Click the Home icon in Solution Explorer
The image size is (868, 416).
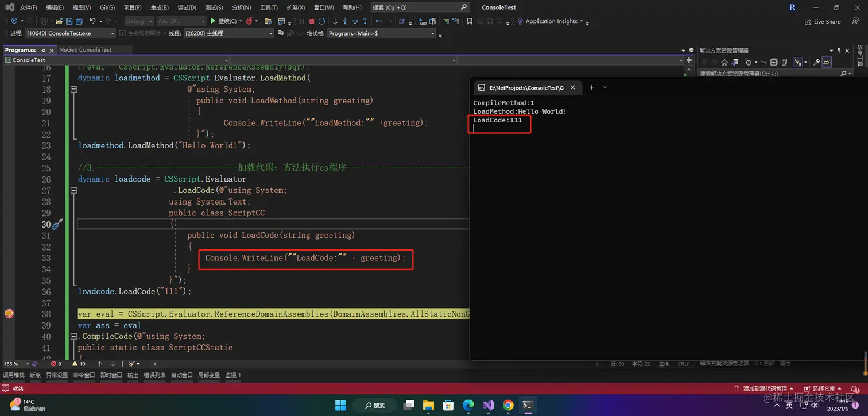724,62
